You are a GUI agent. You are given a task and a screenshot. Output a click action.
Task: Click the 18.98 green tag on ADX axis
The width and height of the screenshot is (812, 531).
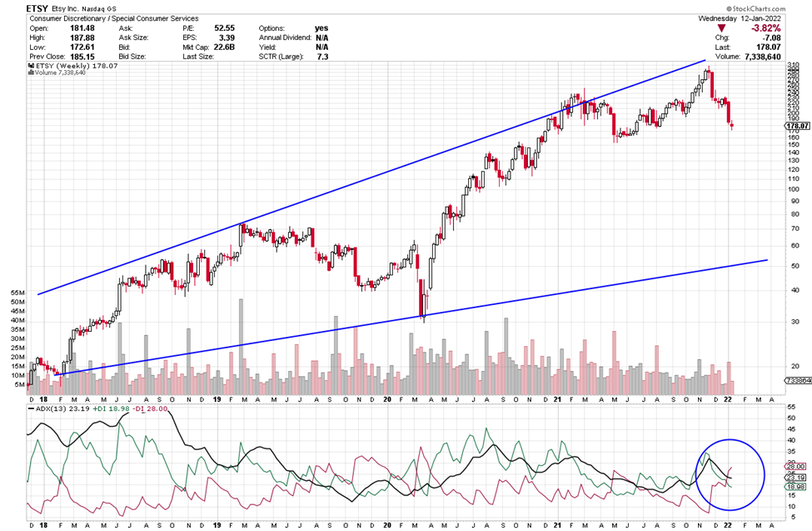[x=796, y=487]
